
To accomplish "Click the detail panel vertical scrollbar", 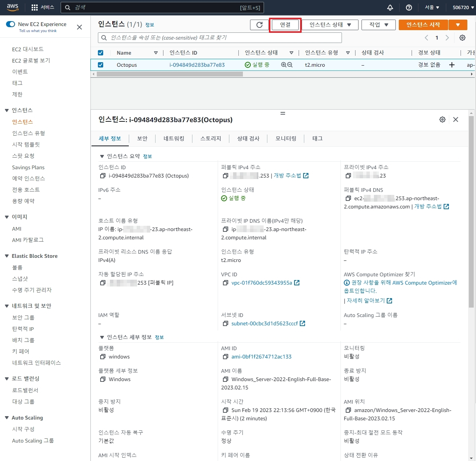I will click(471, 212).
